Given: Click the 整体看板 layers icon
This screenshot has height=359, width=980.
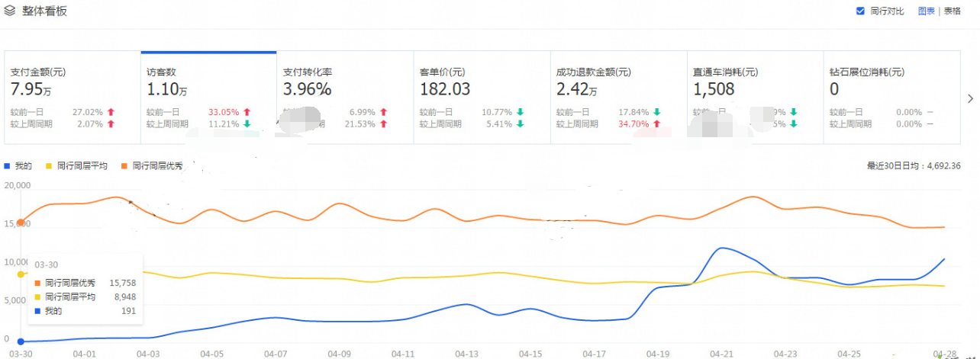Looking at the screenshot, I should (10, 11).
